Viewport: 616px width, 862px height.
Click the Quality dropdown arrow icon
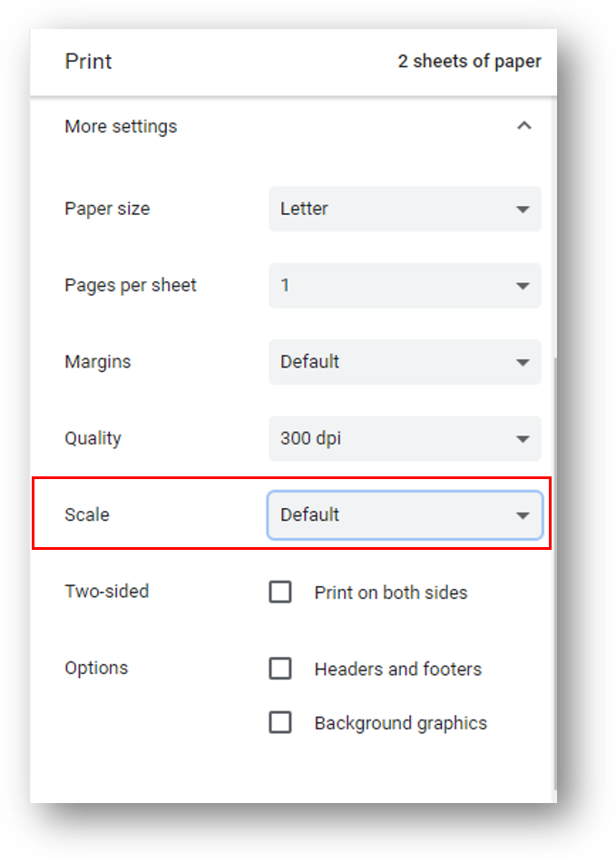[x=523, y=438]
